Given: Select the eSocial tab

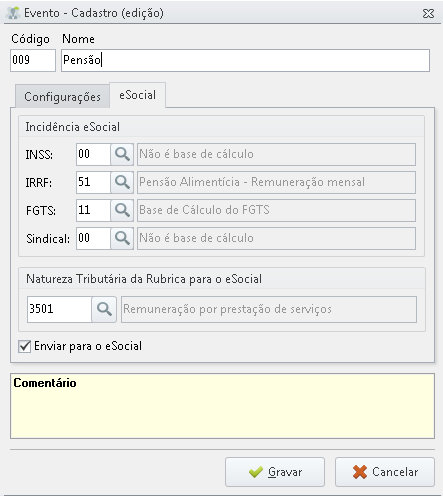Looking at the screenshot, I should (137, 95).
